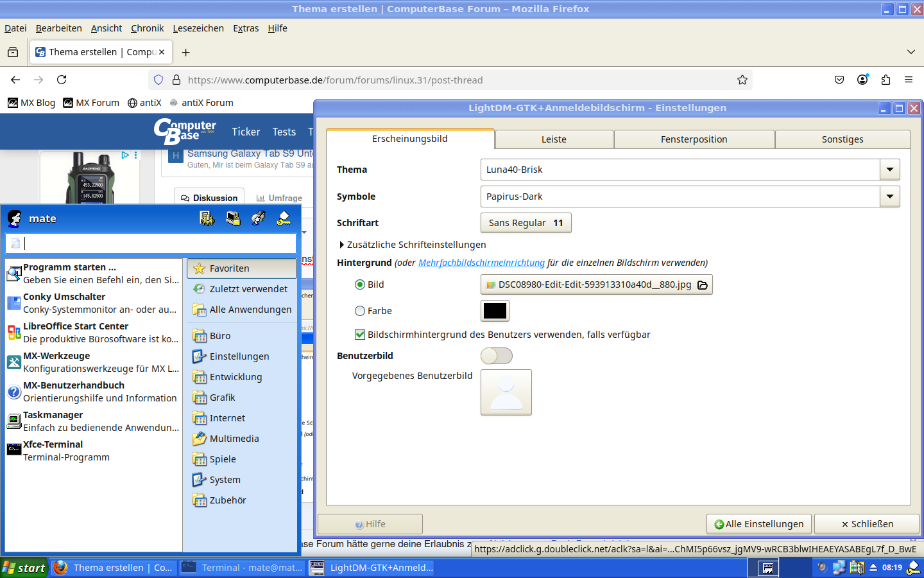Open the Symbole dropdown arrow

(890, 197)
